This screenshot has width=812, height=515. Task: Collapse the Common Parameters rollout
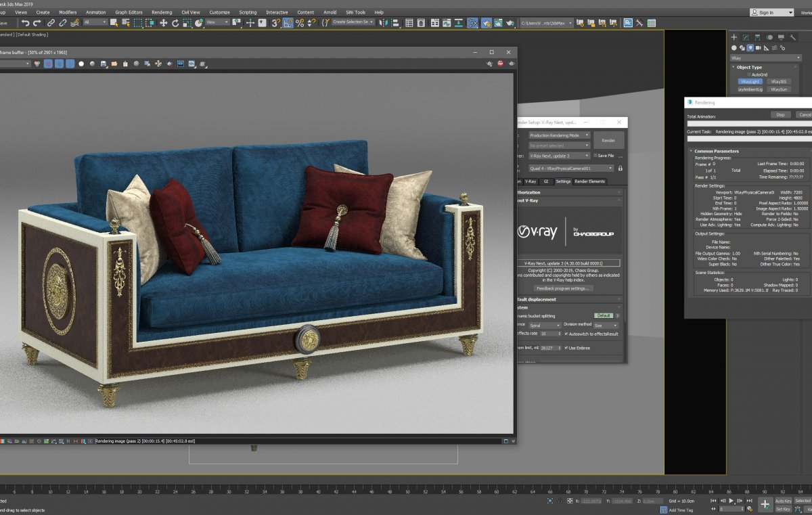[x=717, y=151]
